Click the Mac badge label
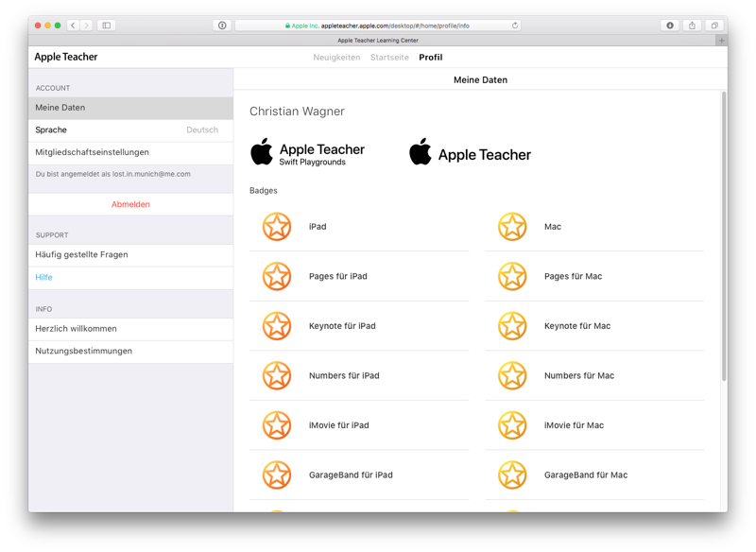The image size is (756, 552). coord(553,227)
